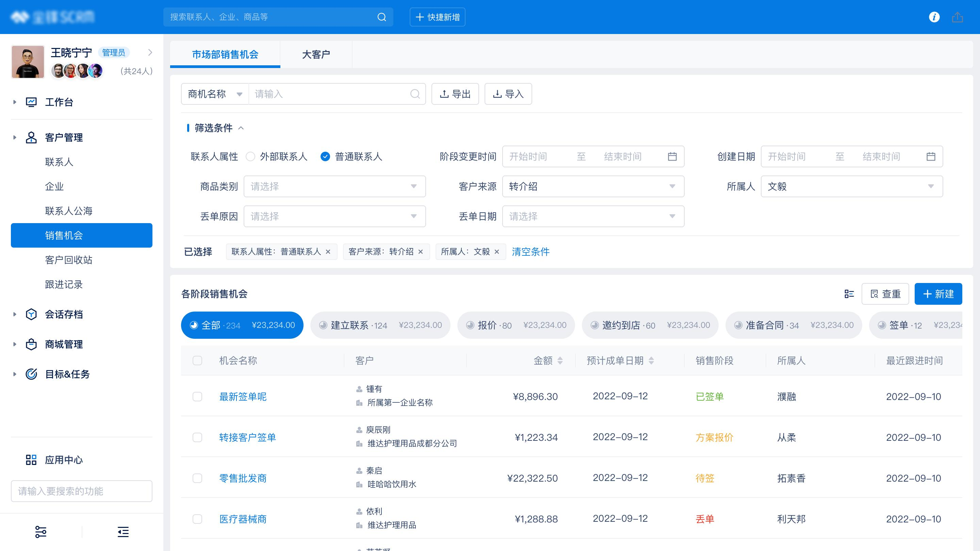Viewport: 980px width, 551px height.
Task: Open the sidebar settings sliders icon
Action: (41, 532)
